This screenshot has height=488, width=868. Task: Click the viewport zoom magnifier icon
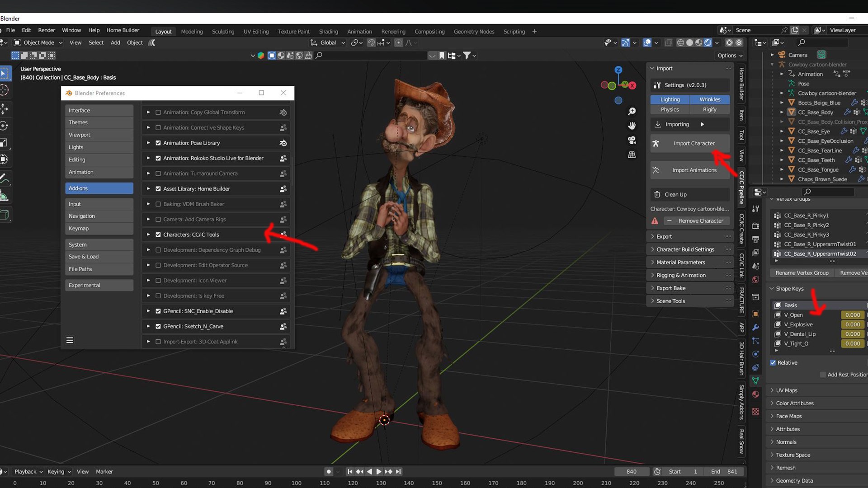point(632,111)
